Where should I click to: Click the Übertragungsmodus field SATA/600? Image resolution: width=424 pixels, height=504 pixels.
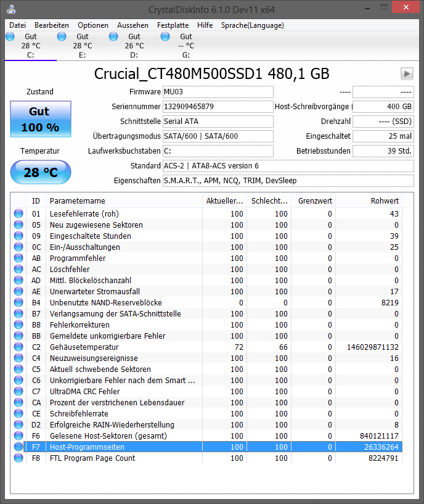click(x=218, y=136)
